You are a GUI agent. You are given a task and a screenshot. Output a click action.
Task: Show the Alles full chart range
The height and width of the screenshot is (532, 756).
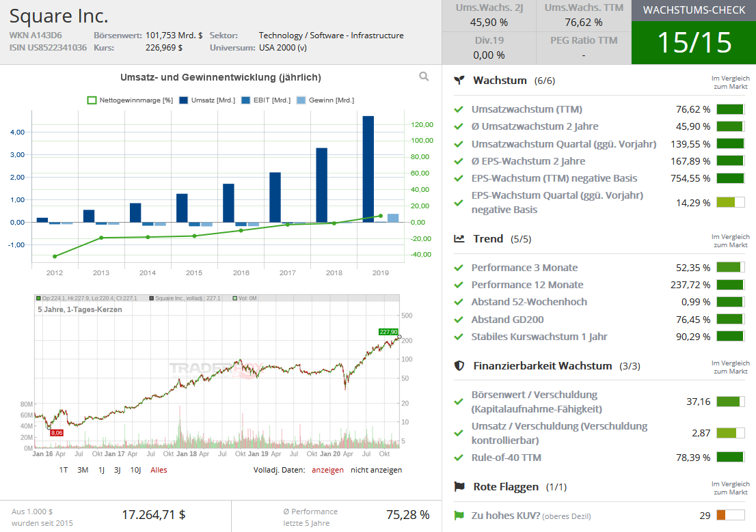point(159,470)
